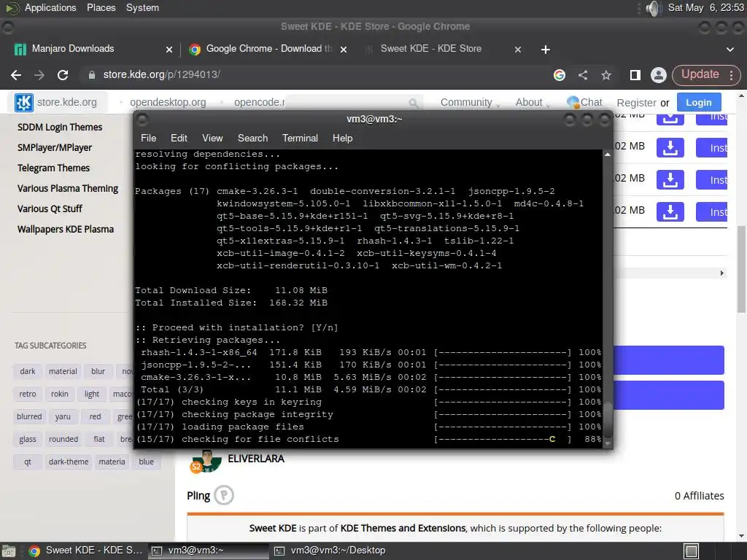Image resolution: width=747 pixels, height=560 pixels.
Task: Click the Pling P icon
Action: click(x=224, y=495)
